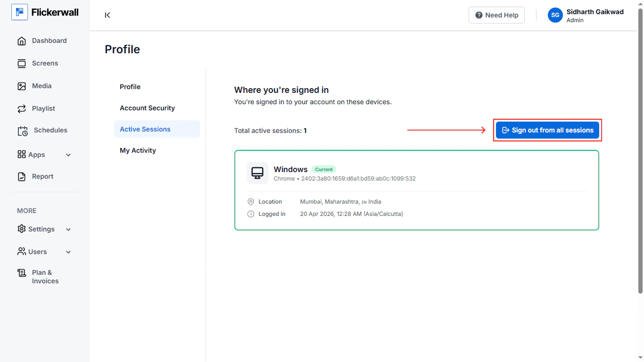Click the Report chart icon
The height and width of the screenshot is (362, 644).
coord(22,176)
